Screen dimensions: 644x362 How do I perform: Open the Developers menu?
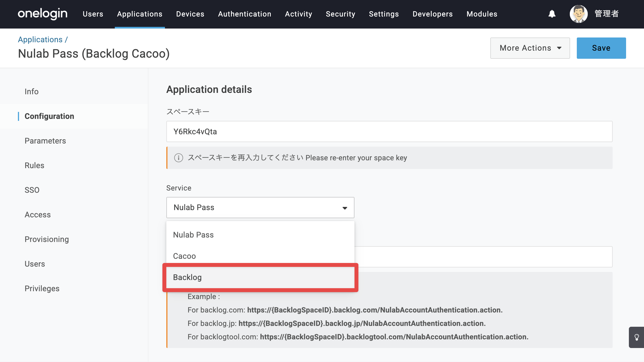click(433, 14)
